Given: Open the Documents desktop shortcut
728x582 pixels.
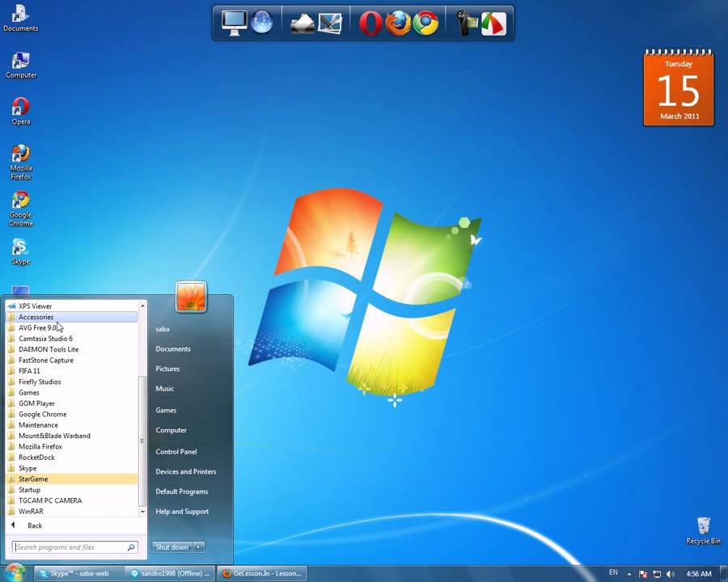Looking at the screenshot, I should [x=20, y=18].
